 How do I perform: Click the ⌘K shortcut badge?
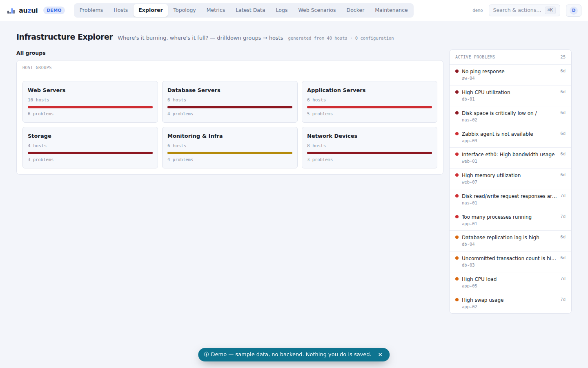click(550, 10)
